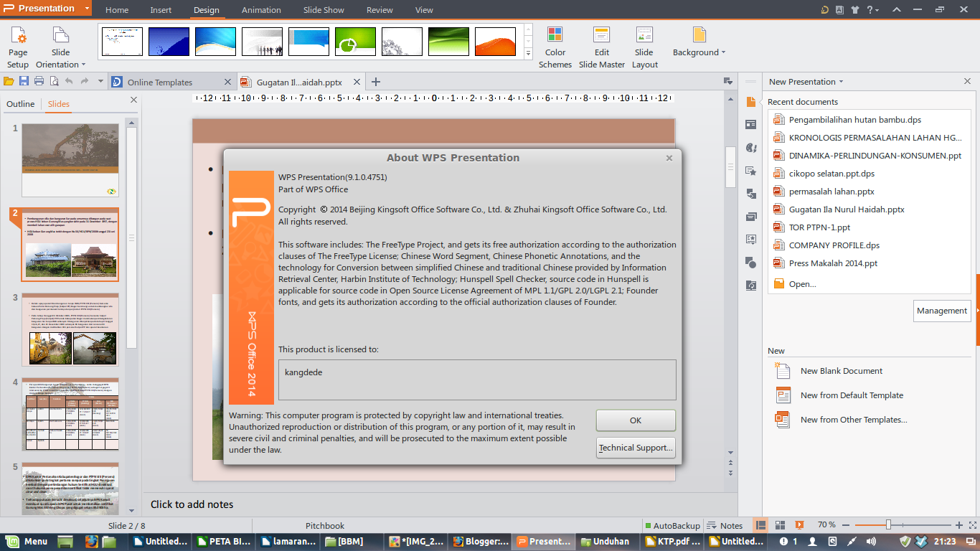Screen dimensions: 980x551
Task: Click the zoom out minus icon
Action: [846, 525]
